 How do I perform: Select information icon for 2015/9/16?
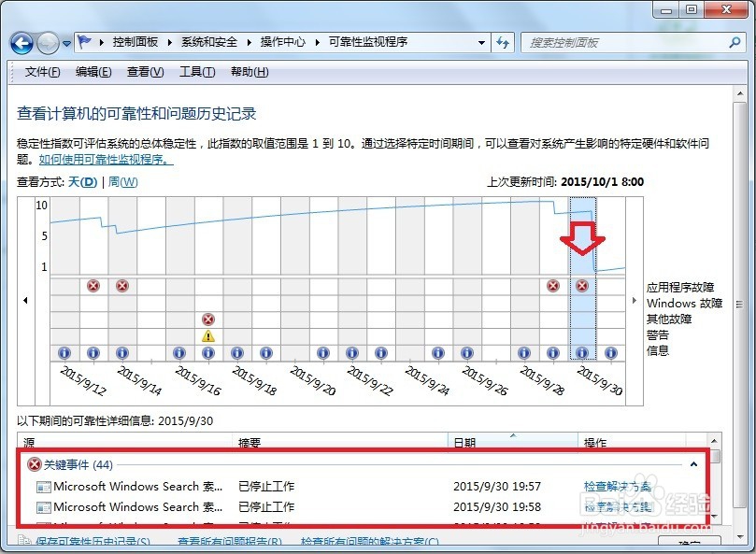(178, 353)
